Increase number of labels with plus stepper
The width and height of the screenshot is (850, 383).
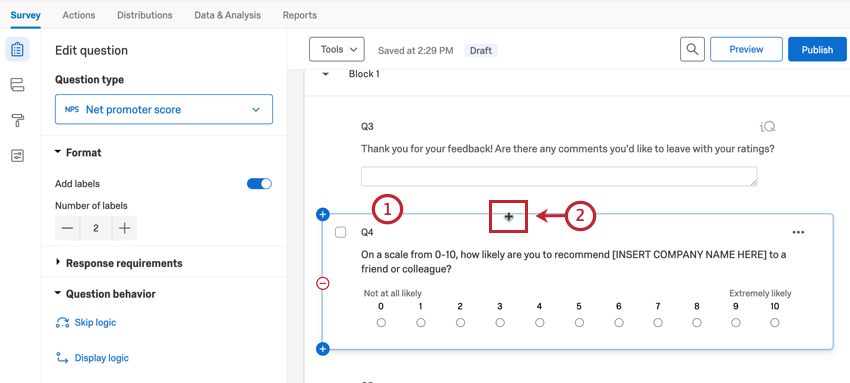(x=125, y=228)
